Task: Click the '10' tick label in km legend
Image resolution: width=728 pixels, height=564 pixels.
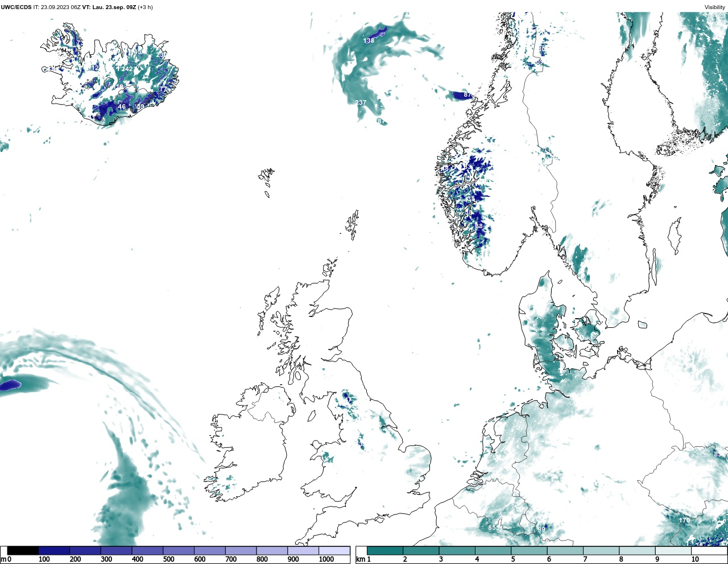Action: pos(695,560)
